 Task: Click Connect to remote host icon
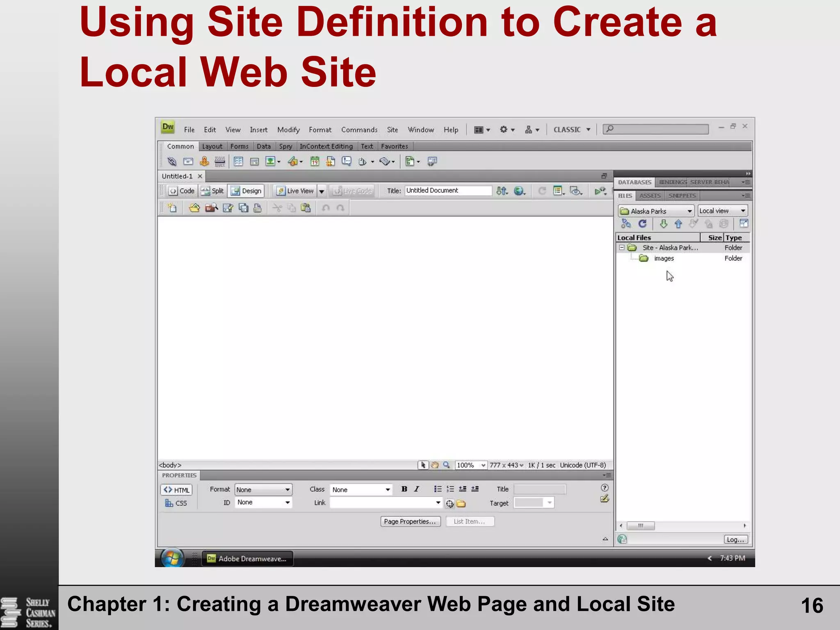(x=626, y=224)
